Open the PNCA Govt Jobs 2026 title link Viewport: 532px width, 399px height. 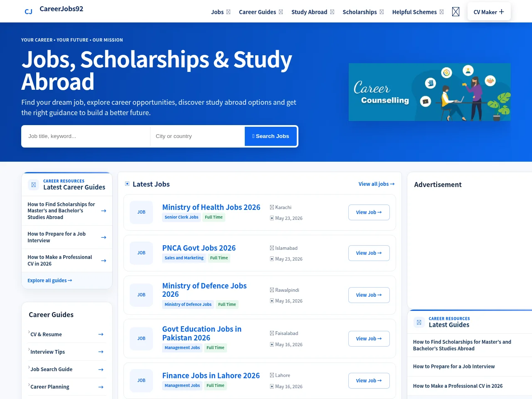click(x=199, y=248)
